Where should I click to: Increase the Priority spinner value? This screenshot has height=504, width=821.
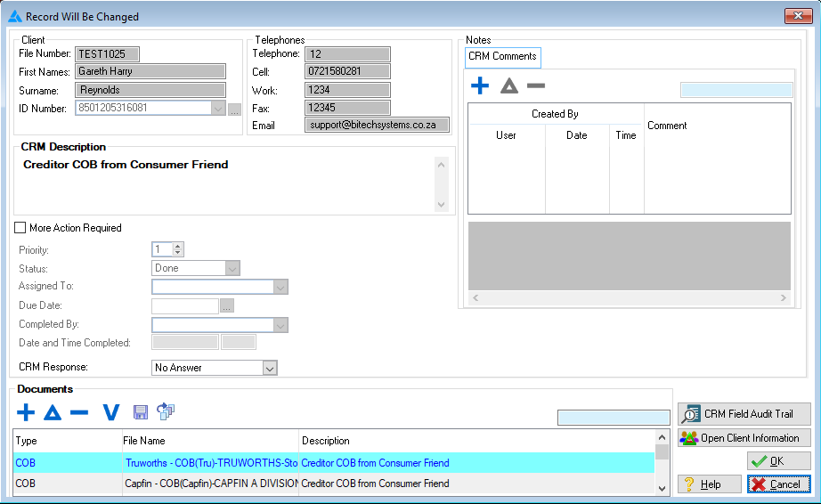pos(178,247)
